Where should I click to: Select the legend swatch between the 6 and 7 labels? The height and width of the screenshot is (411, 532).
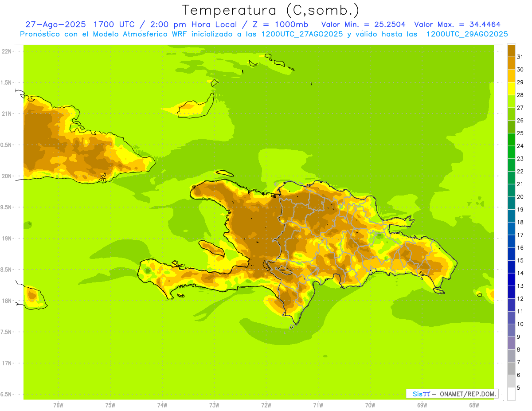click(x=511, y=368)
